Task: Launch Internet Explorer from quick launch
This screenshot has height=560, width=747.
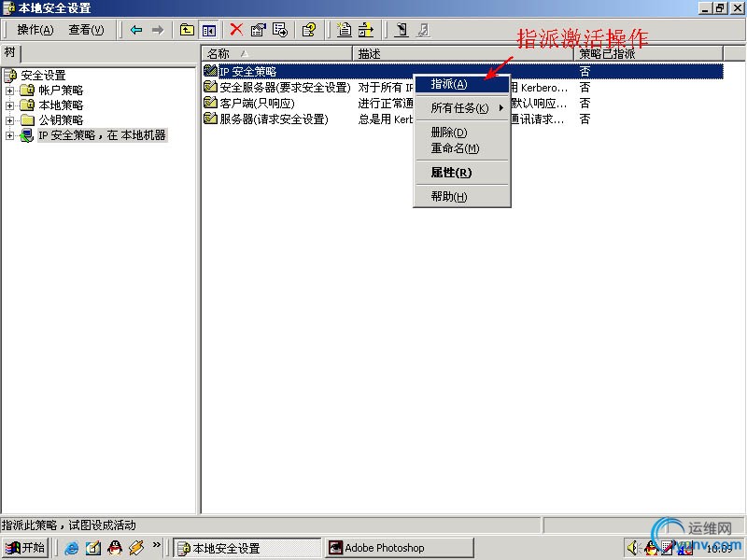Action: click(72, 548)
